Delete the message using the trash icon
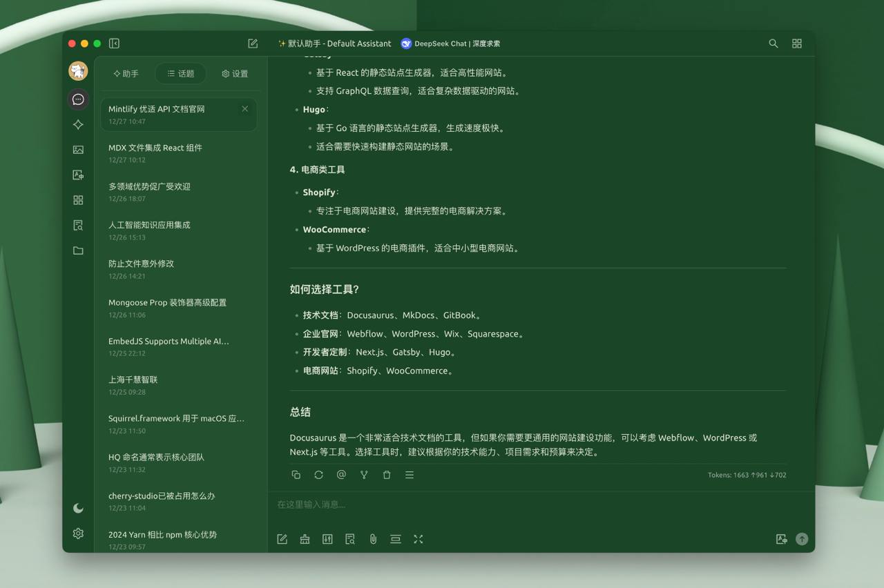The width and height of the screenshot is (884, 588). point(387,475)
